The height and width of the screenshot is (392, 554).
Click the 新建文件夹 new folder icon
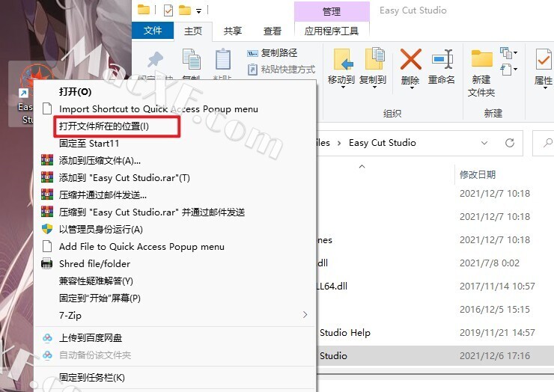click(x=482, y=58)
